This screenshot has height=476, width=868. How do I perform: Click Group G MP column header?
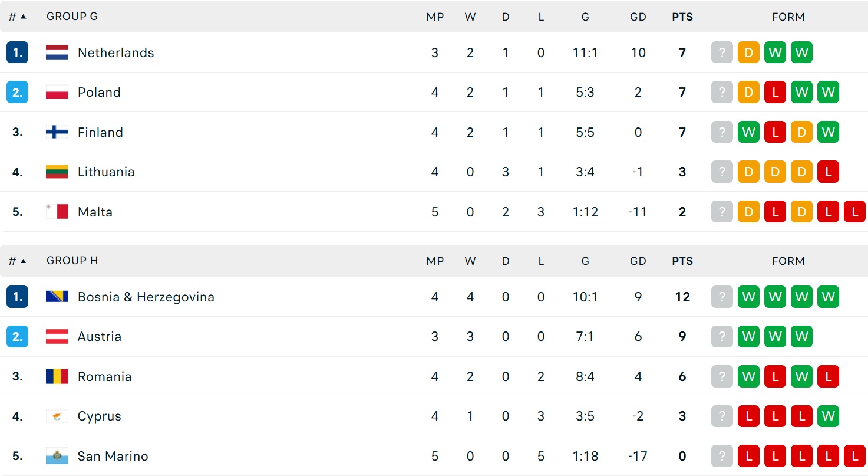(435, 17)
